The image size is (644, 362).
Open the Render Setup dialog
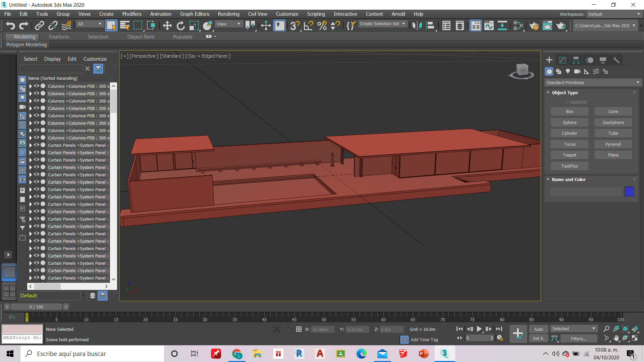(x=534, y=25)
